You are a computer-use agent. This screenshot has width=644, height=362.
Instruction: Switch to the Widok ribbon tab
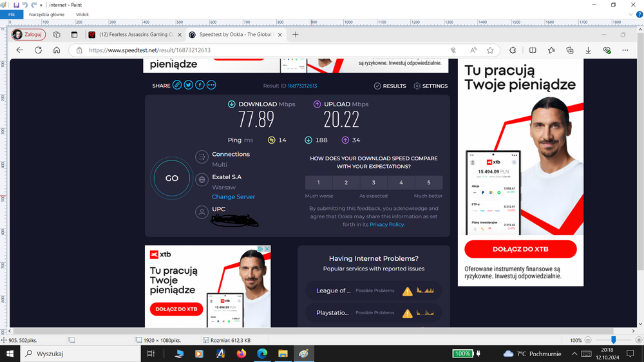(x=82, y=14)
